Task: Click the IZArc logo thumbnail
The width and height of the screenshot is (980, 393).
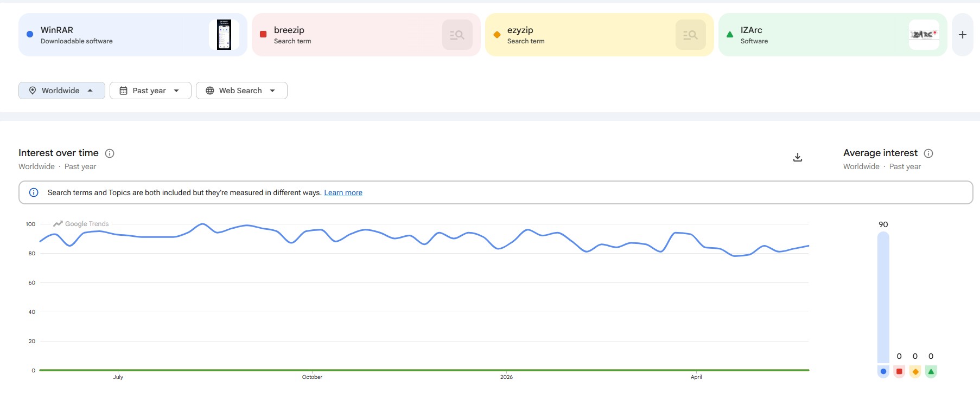Action: (x=924, y=35)
